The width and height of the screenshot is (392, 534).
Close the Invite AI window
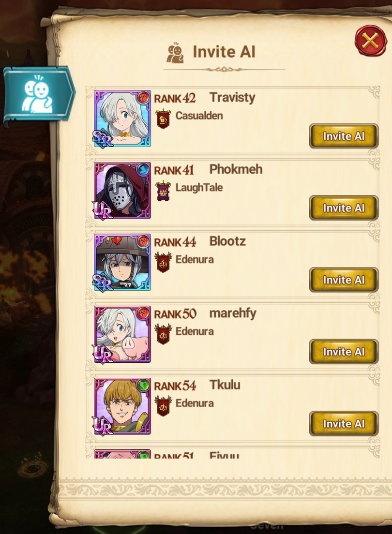pos(371,41)
